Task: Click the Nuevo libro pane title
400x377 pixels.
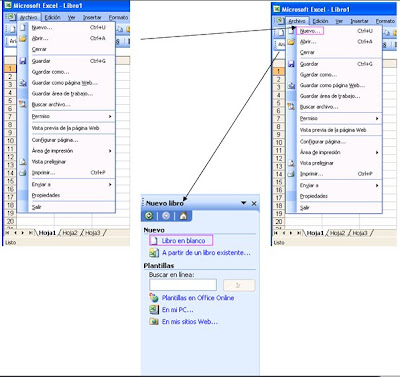Action: click(165, 203)
